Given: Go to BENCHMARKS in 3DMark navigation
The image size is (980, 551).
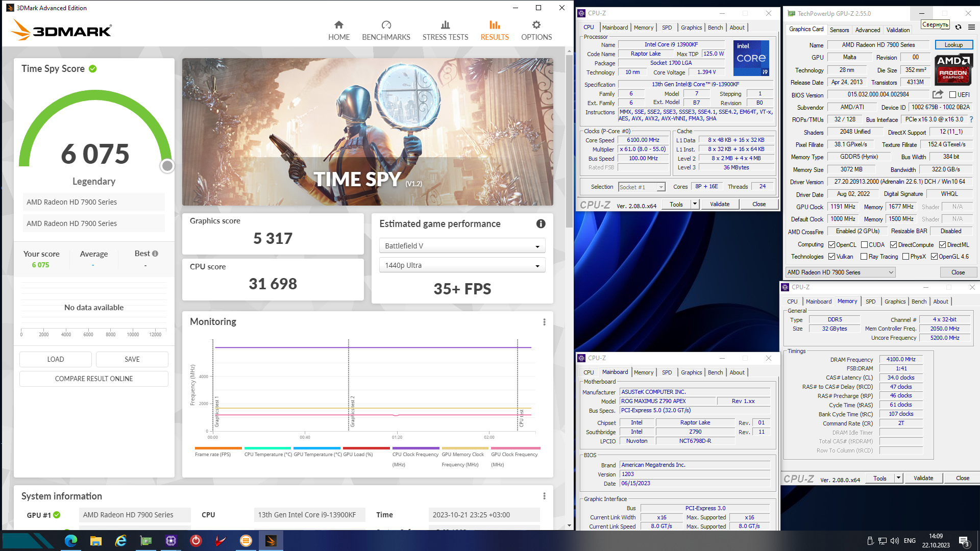Looking at the screenshot, I should pyautogui.click(x=386, y=31).
